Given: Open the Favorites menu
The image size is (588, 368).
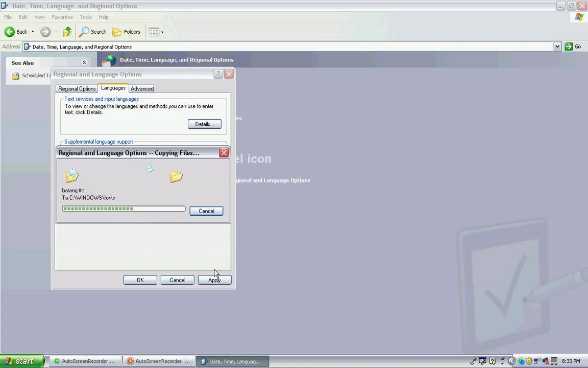Looking at the screenshot, I should (x=62, y=17).
